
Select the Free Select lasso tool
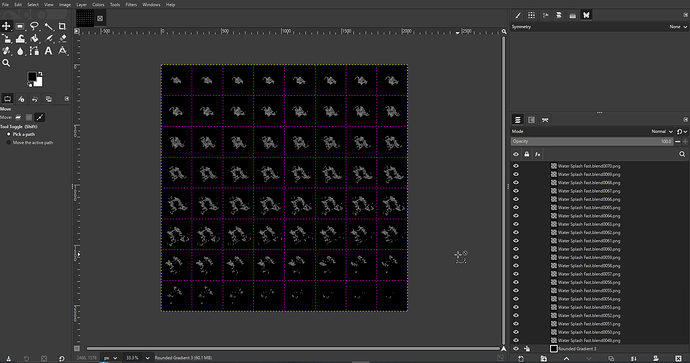click(34, 26)
